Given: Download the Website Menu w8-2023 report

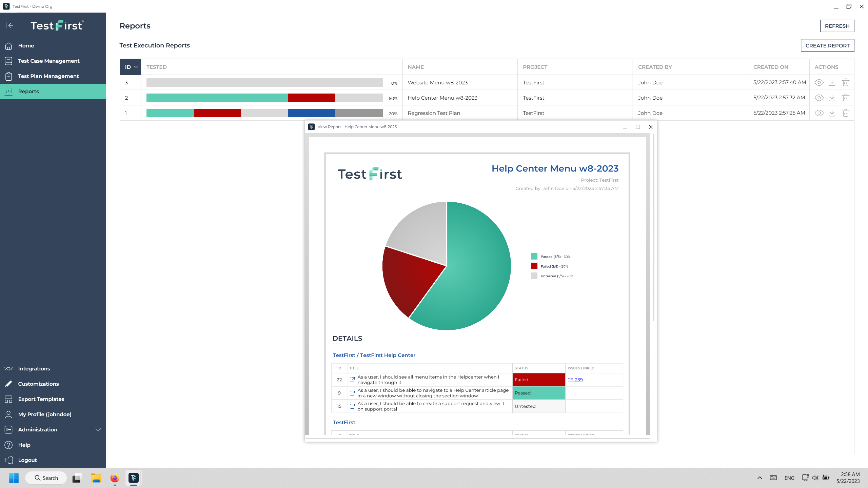Looking at the screenshot, I should point(832,82).
